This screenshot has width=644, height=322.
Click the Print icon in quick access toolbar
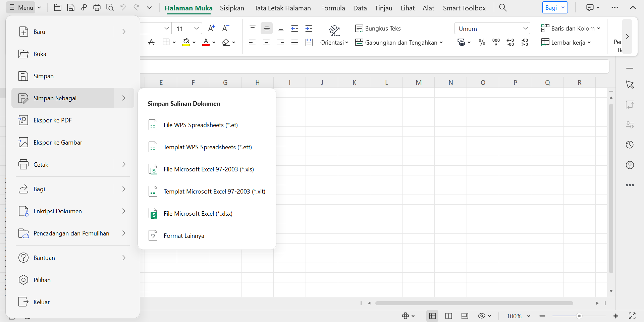coord(97,7)
